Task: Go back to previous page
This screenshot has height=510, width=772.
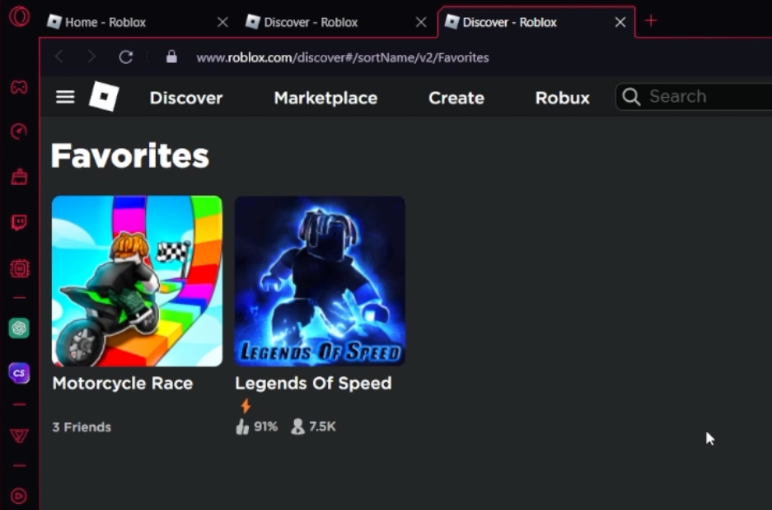Action: 59,57
